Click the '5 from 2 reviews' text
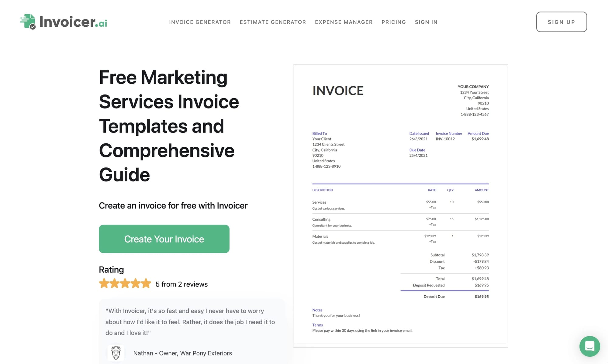Viewport: 608px width, 364px height. click(181, 284)
